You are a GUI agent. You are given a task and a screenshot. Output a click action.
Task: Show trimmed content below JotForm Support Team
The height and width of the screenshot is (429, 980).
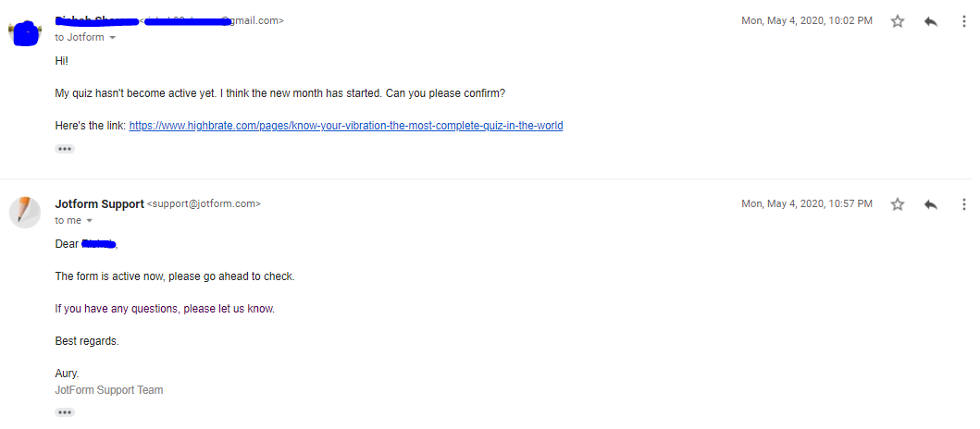tap(65, 412)
